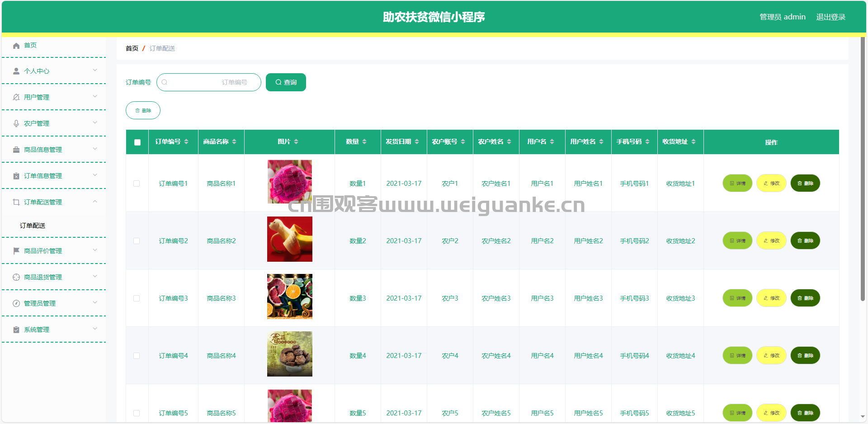Expand the 系统管理 menu chevron

(95, 329)
